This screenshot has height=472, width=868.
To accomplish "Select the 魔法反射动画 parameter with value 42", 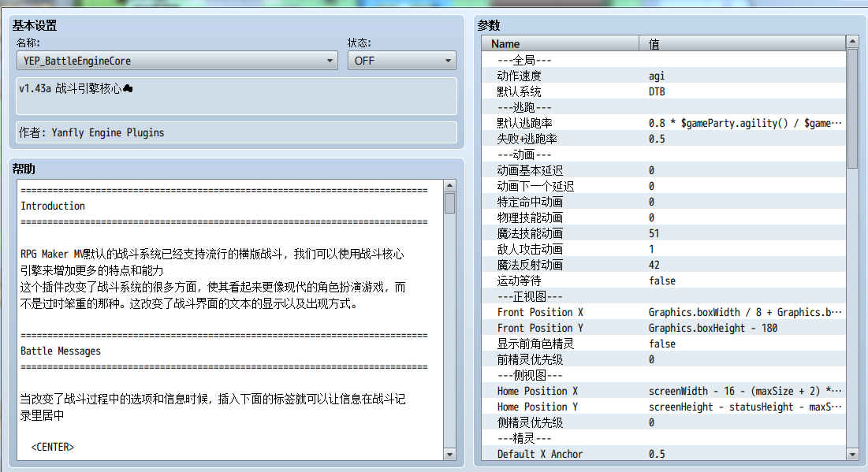I will coord(664,265).
